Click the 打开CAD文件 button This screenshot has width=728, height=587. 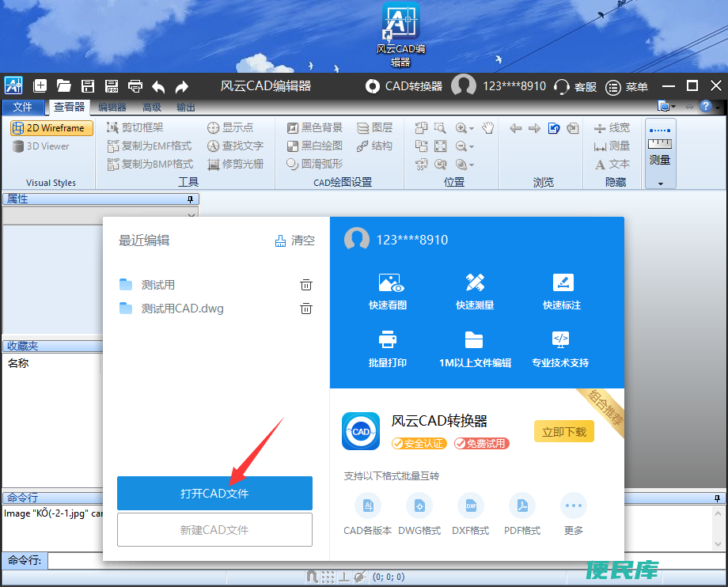tap(214, 494)
